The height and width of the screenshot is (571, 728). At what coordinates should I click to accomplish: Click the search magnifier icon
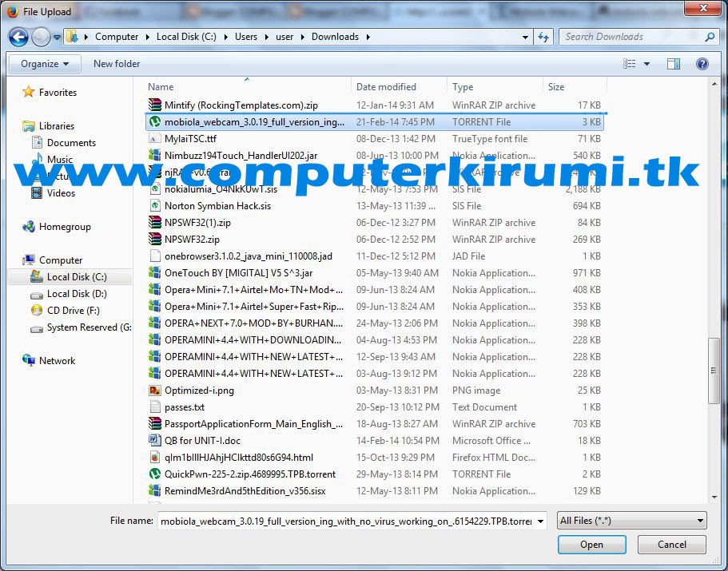point(710,37)
